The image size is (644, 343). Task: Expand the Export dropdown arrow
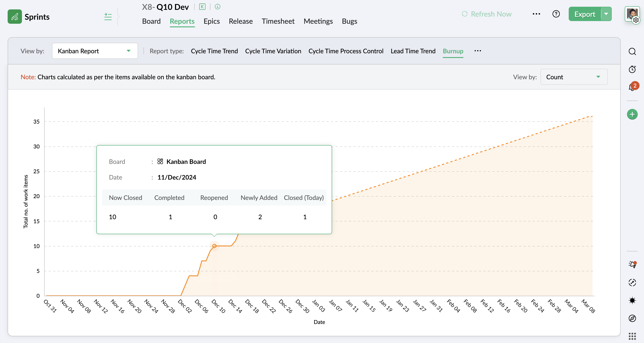click(x=606, y=14)
